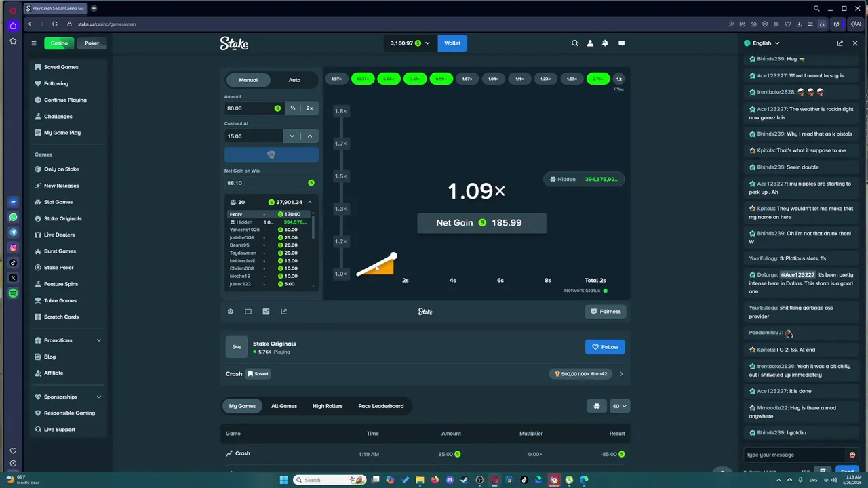
Task: Select the 10.37× previous result pill
Action: click(363, 79)
